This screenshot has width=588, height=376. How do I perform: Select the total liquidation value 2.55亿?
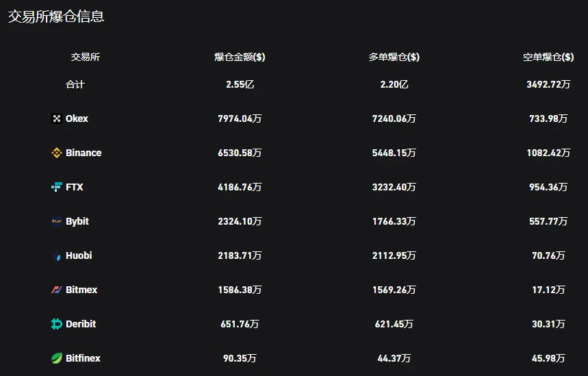click(x=240, y=84)
